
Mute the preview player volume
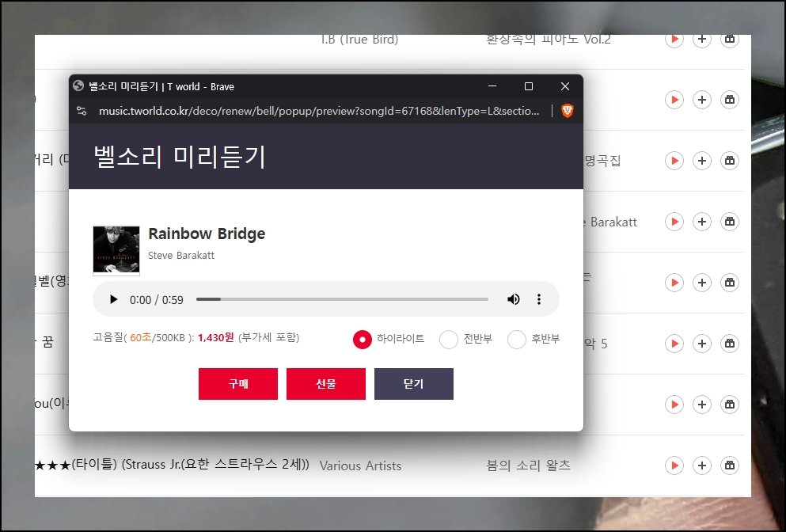pyautogui.click(x=513, y=299)
